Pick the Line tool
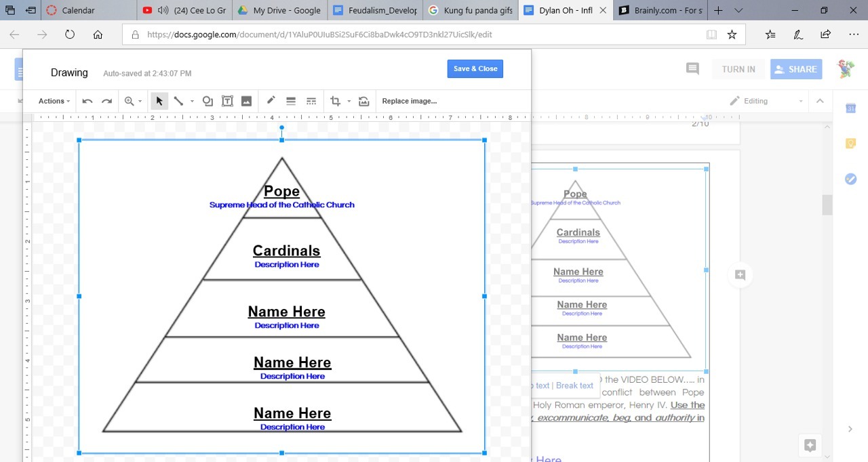 click(178, 101)
